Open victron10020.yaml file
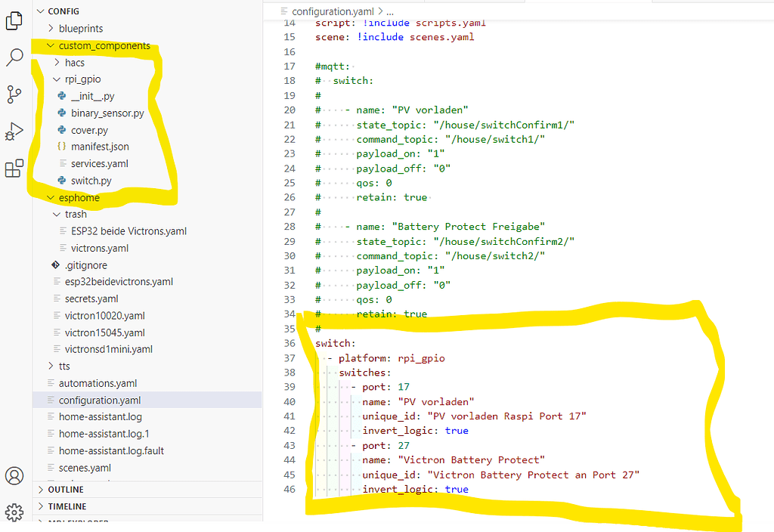The height and width of the screenshot is (532, 774). click(104, 316)
